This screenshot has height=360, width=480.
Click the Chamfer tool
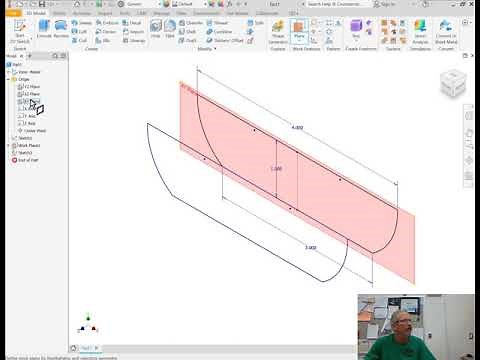coord(191,23)
